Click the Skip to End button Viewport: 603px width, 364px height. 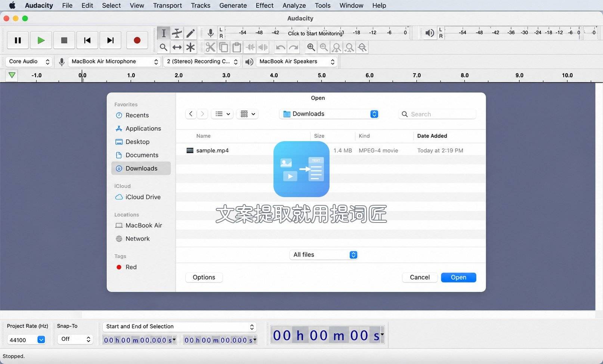click(110, 40)
